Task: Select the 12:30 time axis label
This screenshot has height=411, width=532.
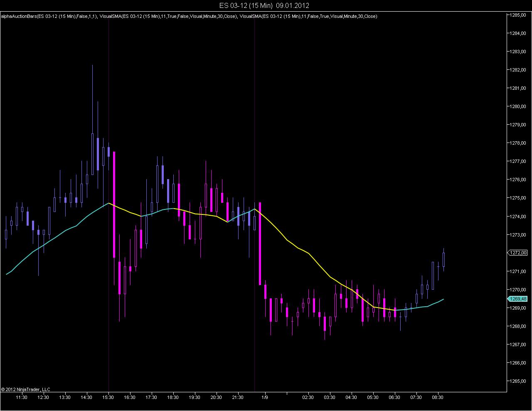Action: pyautogui.click(x=43, y=397)
